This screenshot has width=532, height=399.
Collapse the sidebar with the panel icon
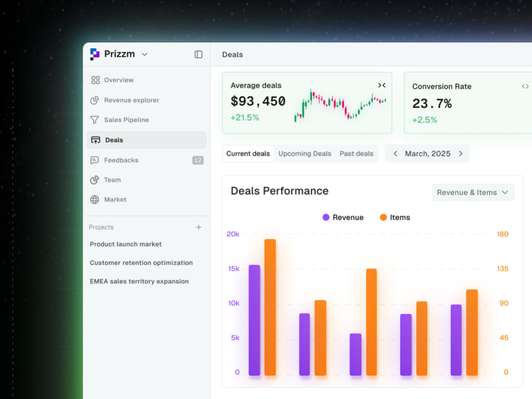pyautogui.click(x=198, y=54)
